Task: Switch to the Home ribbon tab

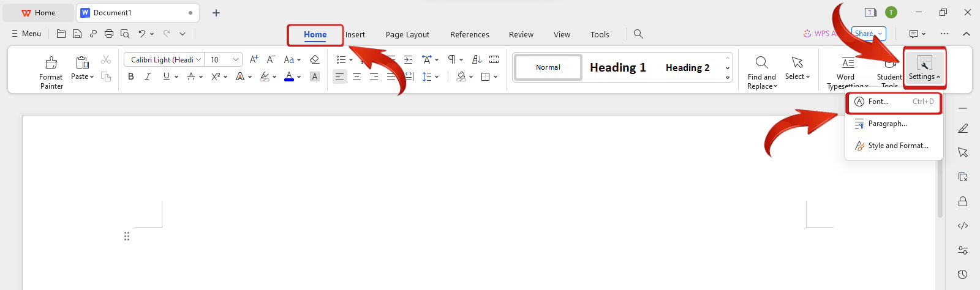Action: pyautogui.click(x=315, y=35)
